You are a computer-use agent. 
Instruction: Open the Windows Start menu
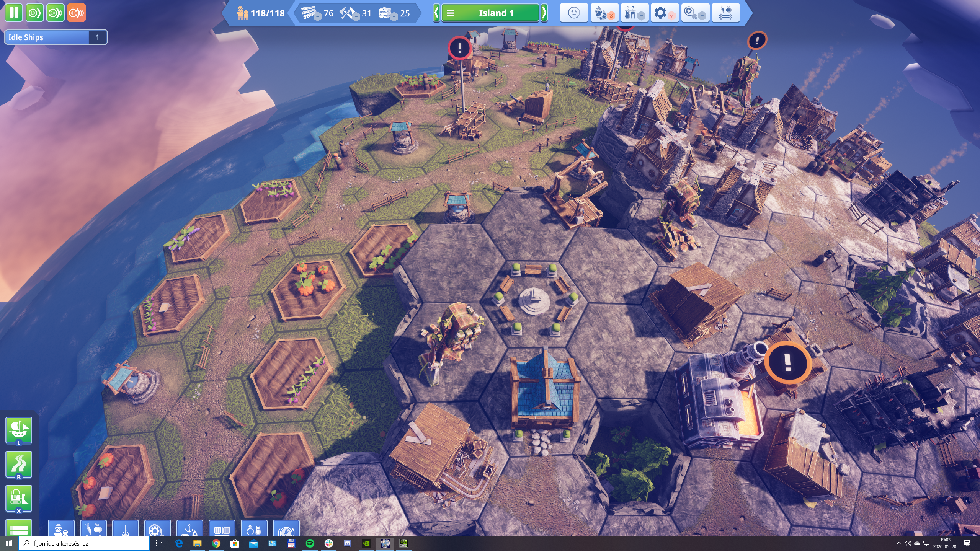pos(9,543)
